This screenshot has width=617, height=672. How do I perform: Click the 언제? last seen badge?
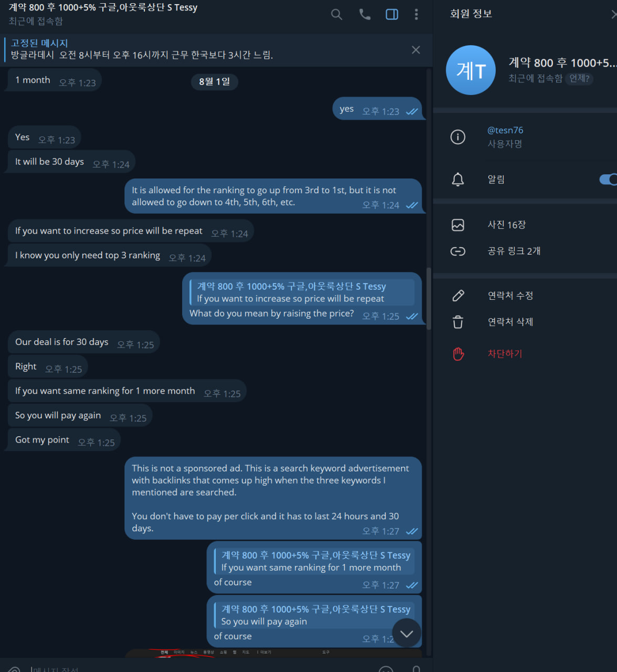pos(580,78)
